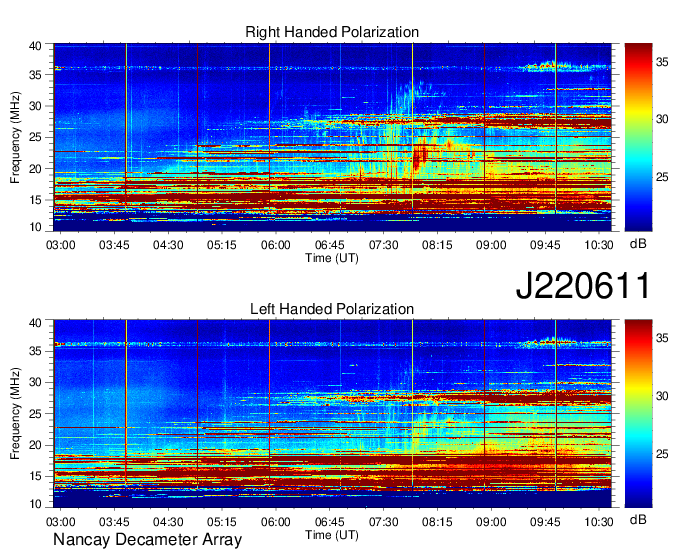Click "Time (UT)" label under Right Handed plot
This screenshot has width=680, height=552.
click(x=332, y=258)
